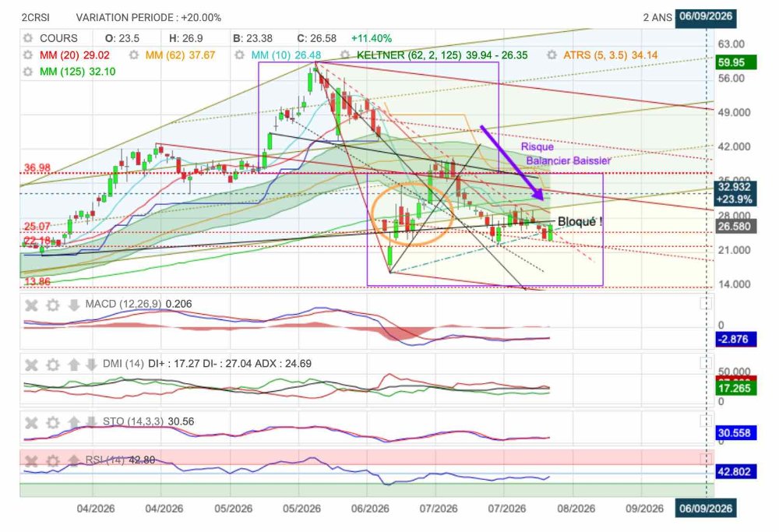
Task: Open RSI indicator settings gear
Action: tap(53, 461)
